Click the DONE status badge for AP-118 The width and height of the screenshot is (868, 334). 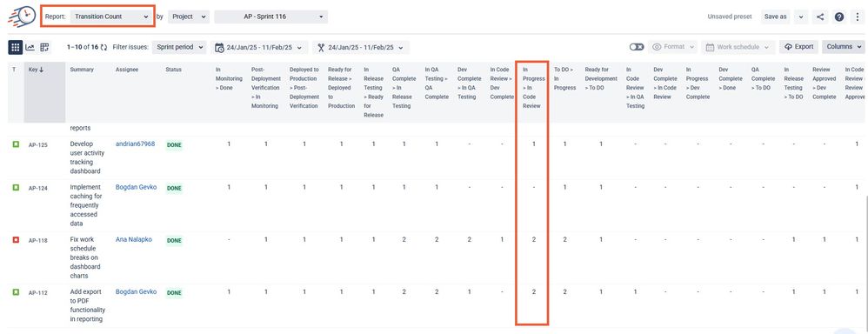click(x=174, y=241)
